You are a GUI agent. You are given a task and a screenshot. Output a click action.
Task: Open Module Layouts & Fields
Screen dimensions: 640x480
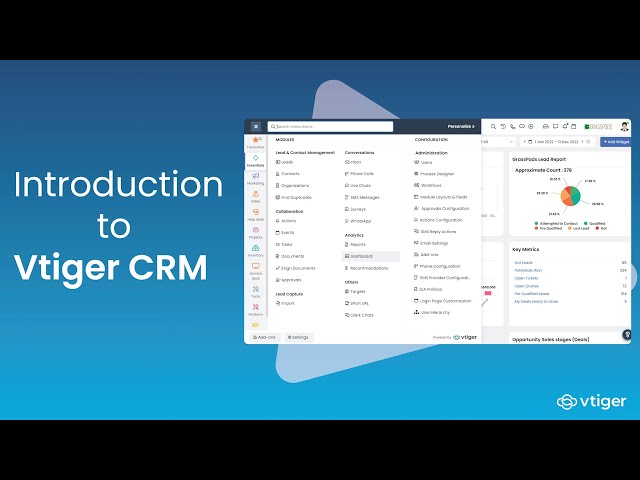pyautogui.click(x=441, y=197)
